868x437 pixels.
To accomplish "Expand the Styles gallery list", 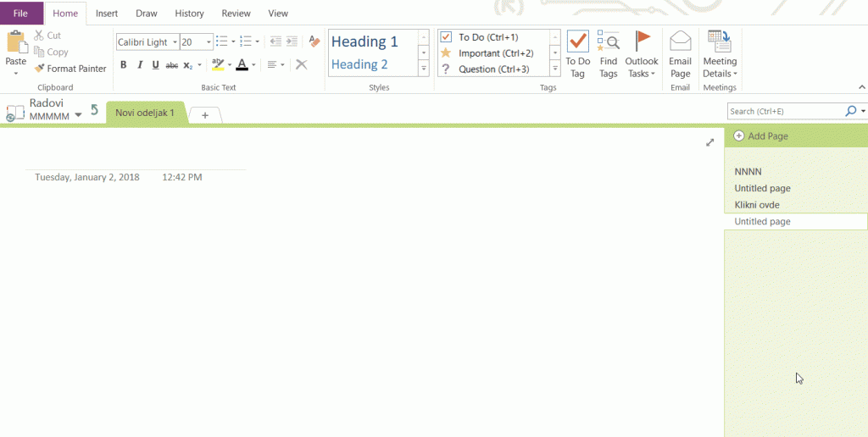I will pyautogui.click(x=424, y=69).
